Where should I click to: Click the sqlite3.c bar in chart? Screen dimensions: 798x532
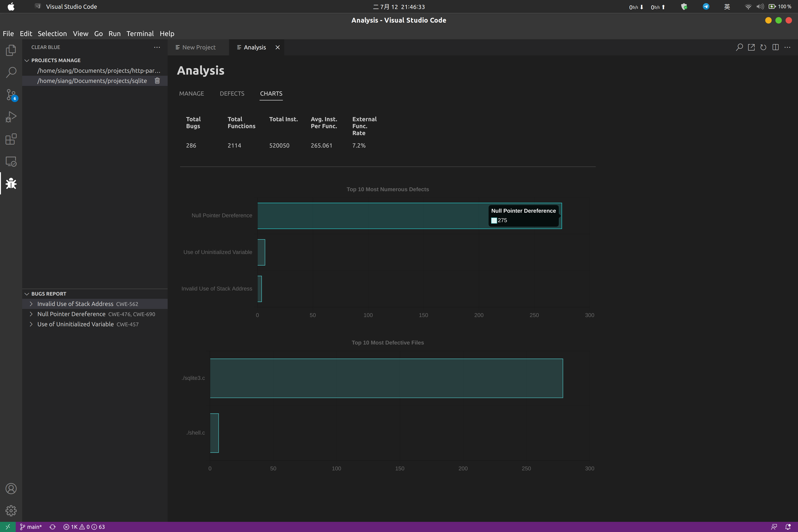tap(386, 378)
